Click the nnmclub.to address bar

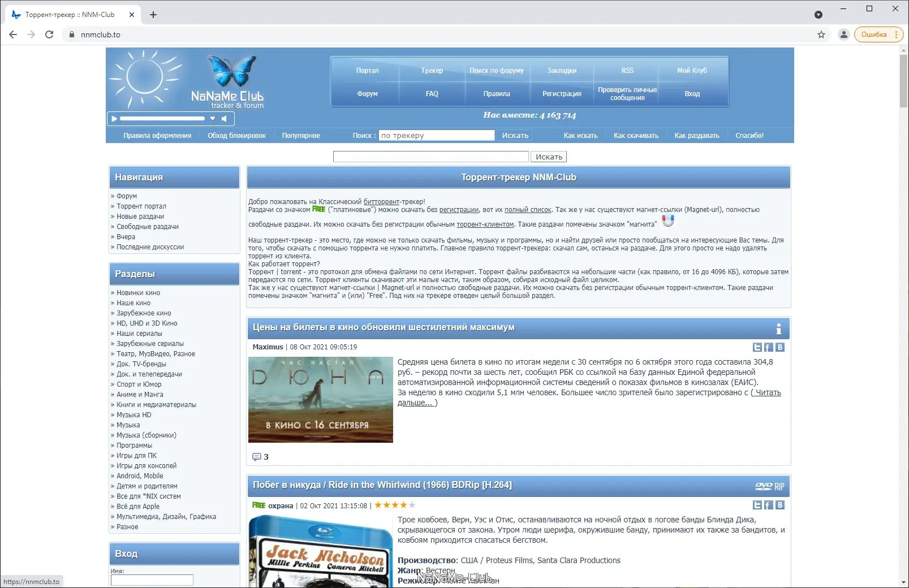tap(441, 34)
